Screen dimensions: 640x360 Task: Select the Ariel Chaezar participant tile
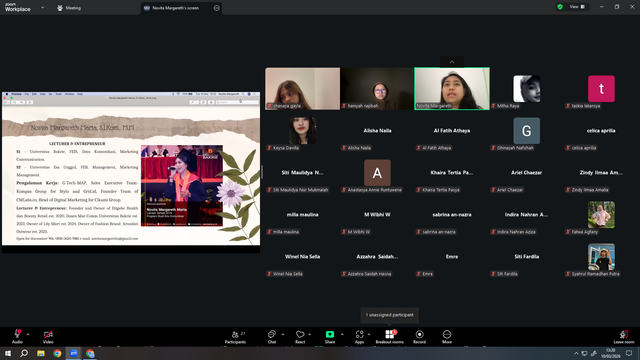[x=527, y=173]
